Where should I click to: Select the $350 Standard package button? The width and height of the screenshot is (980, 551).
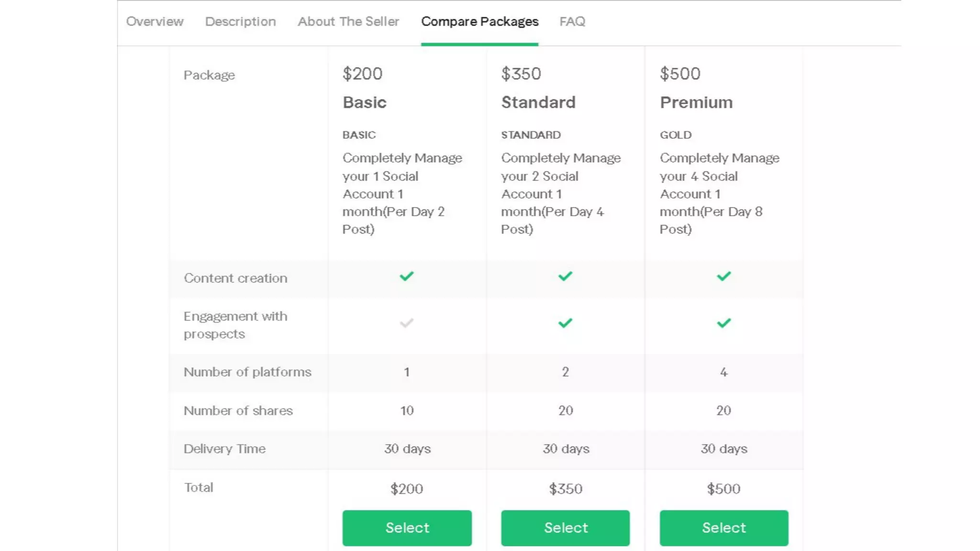click(565, 528)
